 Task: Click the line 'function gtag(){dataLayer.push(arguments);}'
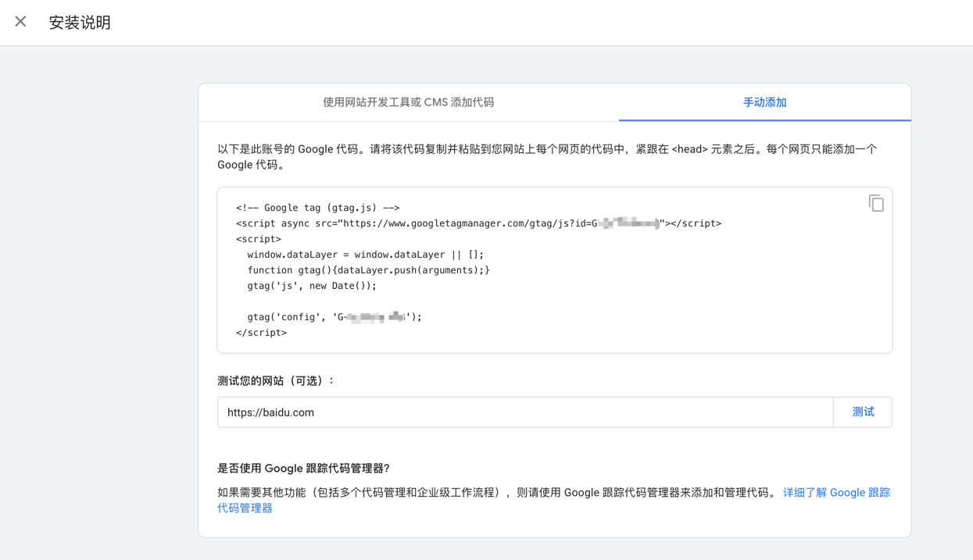(369, 270)
